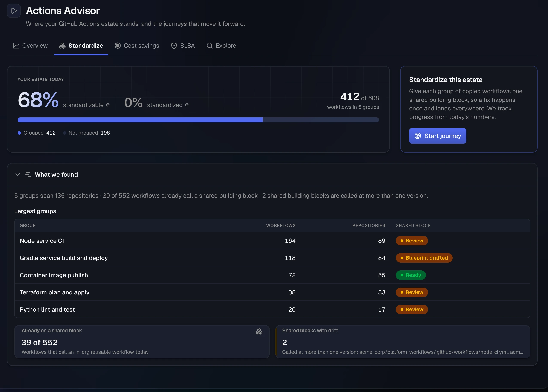
Task: Click Review badge for Node service CI
Action: click(x=412, y=241)
